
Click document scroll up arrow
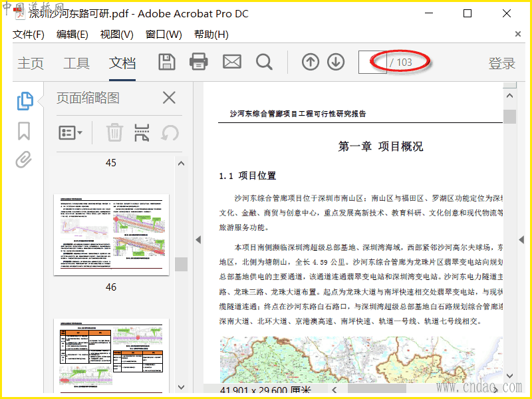click(509, 96)
